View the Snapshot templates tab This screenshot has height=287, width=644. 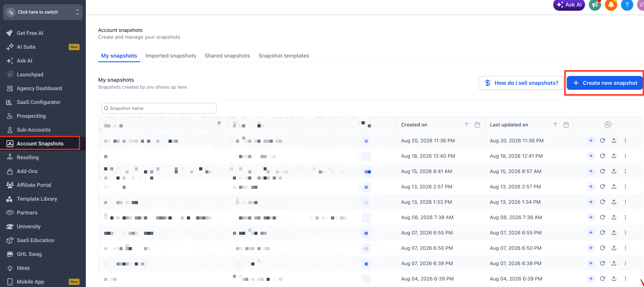pos(284,56)
